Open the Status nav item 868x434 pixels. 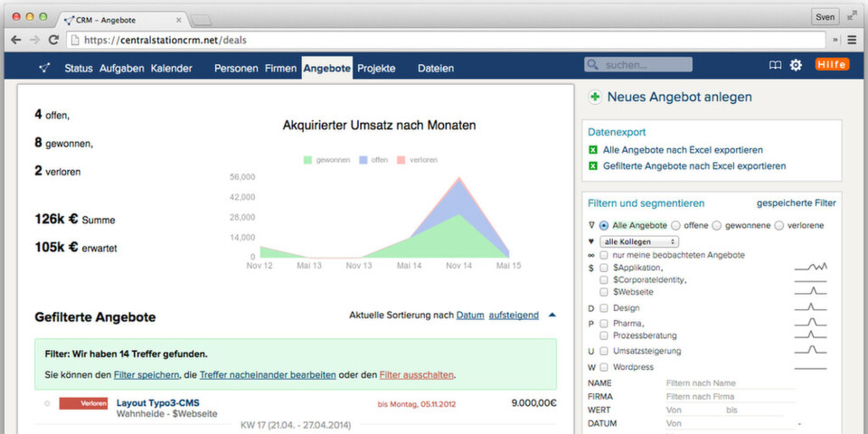79,69
